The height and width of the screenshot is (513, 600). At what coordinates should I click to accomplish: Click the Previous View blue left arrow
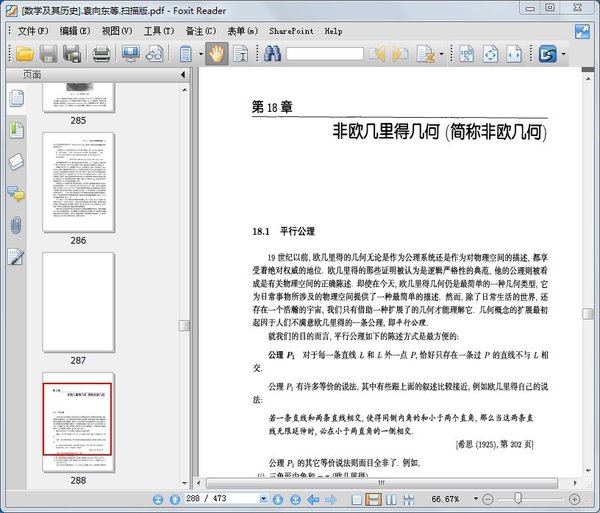coord(313,499)
